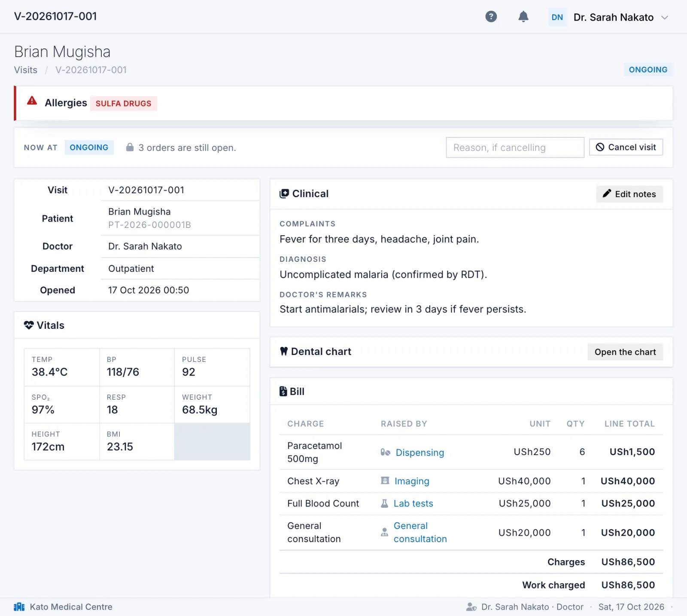Image resolution: width=687 pixels, height=616 pixels.
Task: Click the BP 118/76 vitals cell
Action: (137, 367)
